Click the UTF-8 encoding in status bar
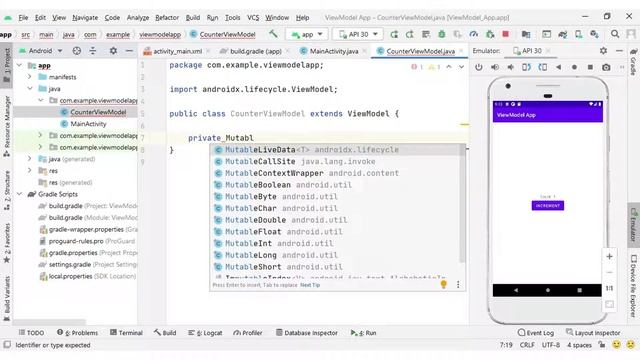Screen dimensions: 640x360 coord(551,345)
